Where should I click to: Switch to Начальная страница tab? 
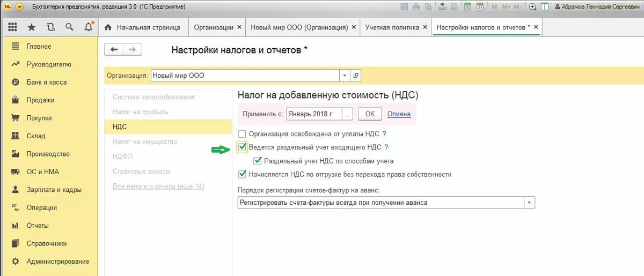click(143, 27)
